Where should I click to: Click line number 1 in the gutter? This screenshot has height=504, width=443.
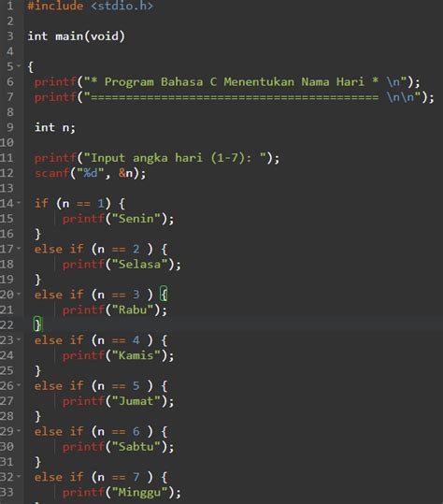10,6
